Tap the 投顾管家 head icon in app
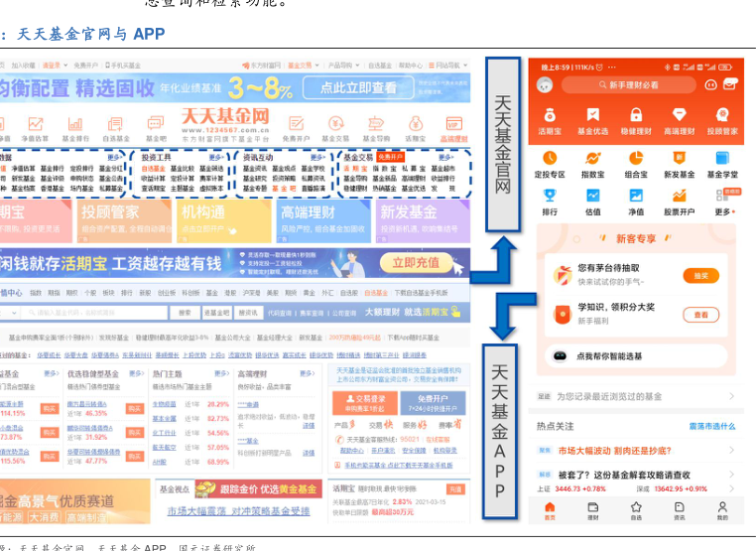 722,115
